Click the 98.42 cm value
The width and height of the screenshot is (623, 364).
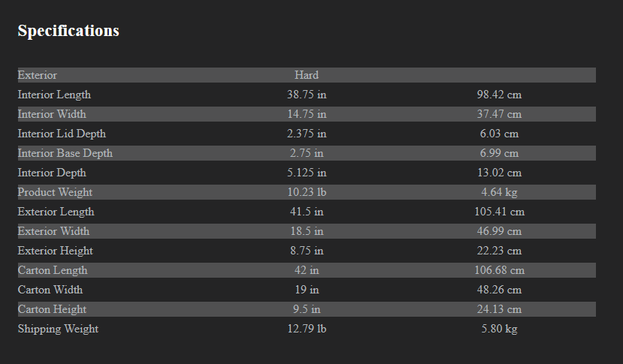499,95
